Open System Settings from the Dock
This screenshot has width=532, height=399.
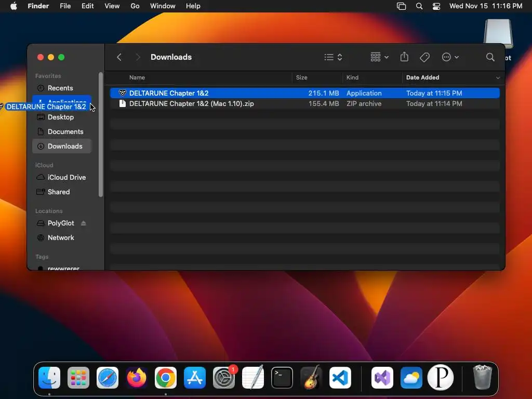click(224, 378)
